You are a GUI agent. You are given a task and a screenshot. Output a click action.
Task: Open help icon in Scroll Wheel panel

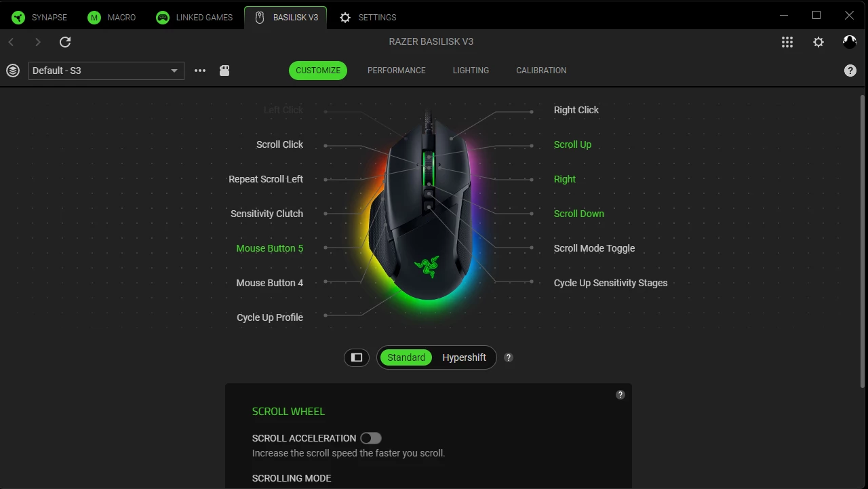pos(620,395)
